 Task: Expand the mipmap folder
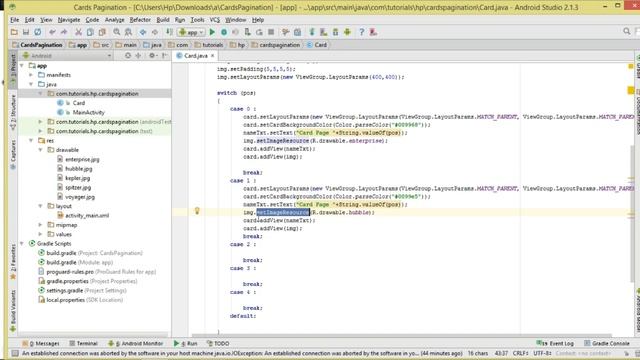tap(40, 225)
